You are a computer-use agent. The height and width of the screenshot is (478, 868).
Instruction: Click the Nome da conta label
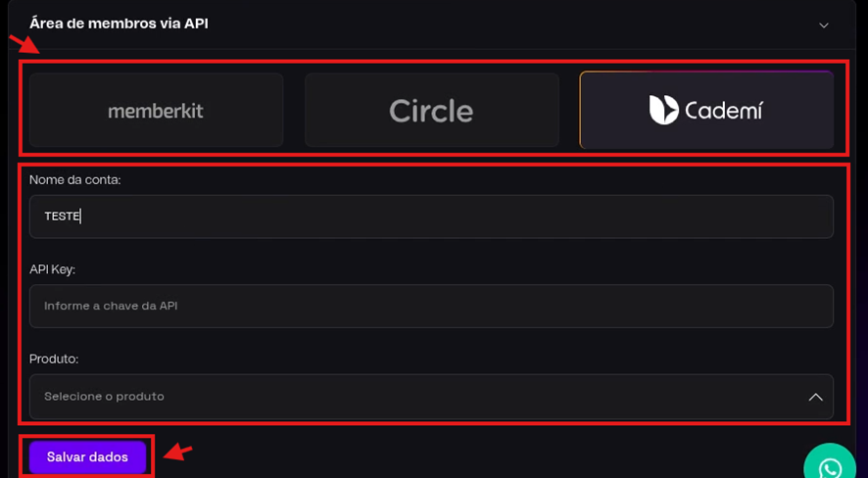tap(74, 179)
